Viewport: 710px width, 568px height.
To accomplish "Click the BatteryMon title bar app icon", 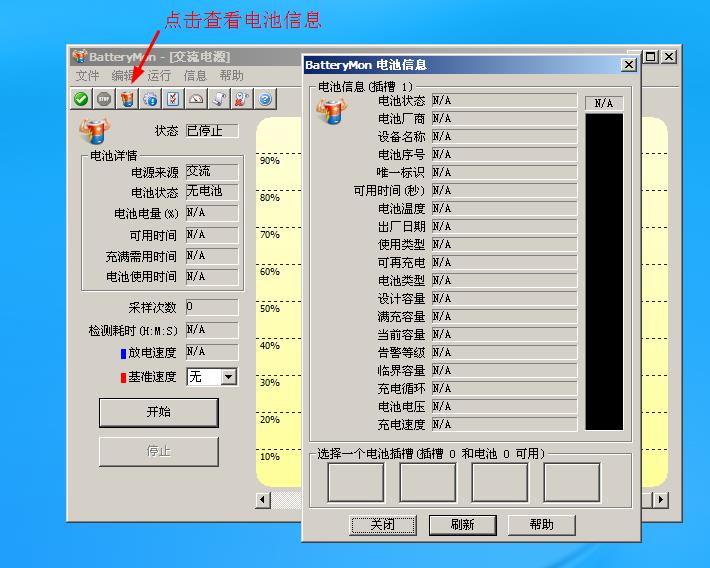I will [79, 56].
